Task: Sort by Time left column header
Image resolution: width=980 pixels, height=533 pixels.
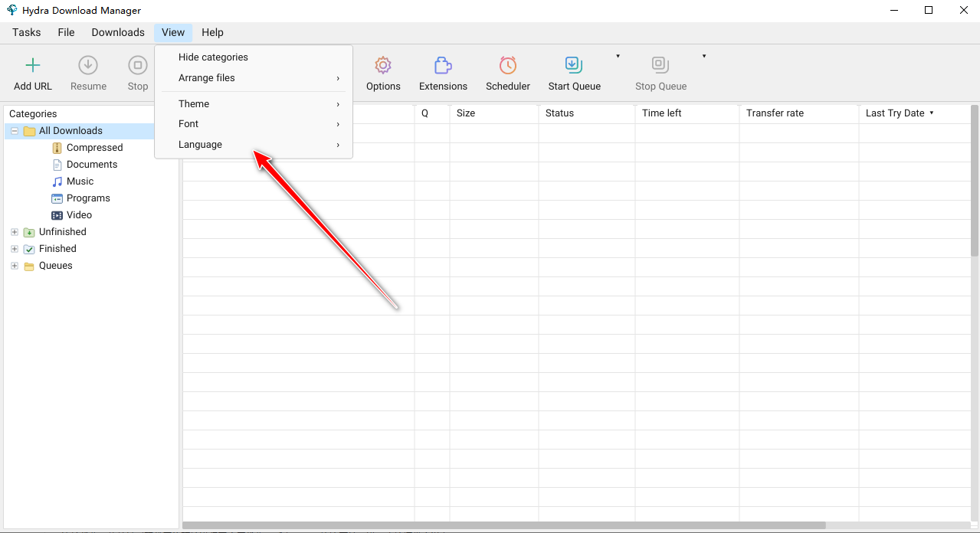Action: click(687, 113)
